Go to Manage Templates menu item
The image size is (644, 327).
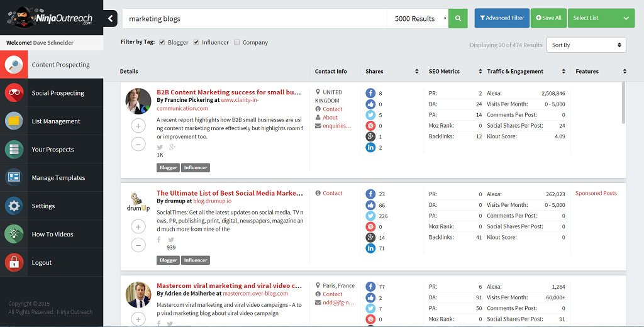pos(58,177)
